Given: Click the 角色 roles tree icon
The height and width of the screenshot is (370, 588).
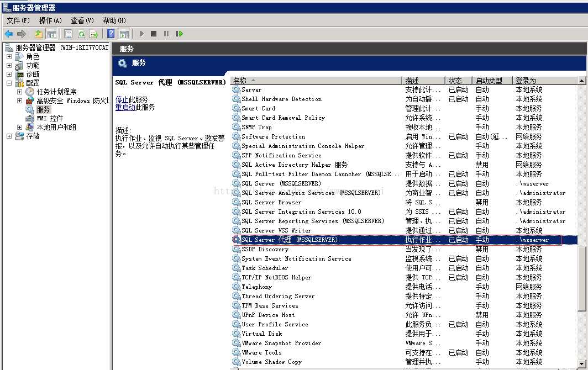Looking at the screenshot, I should 19,57.
